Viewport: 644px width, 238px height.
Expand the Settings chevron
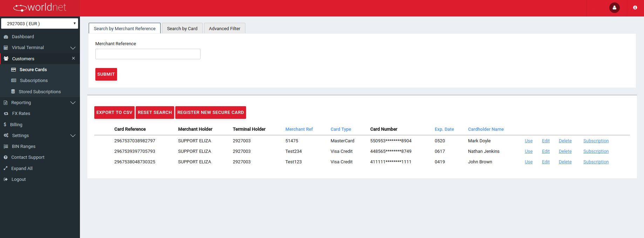tap(73, 136)
